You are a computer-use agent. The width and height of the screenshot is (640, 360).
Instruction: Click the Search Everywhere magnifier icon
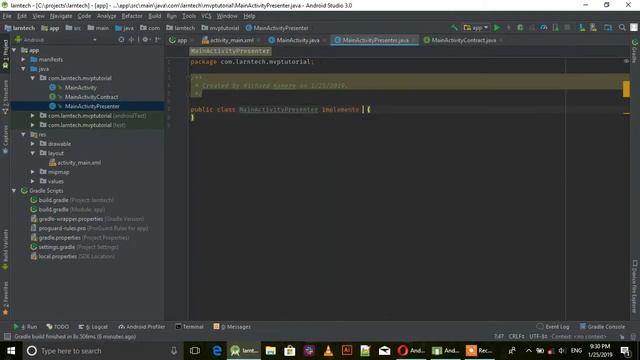(x=622, y=28)
